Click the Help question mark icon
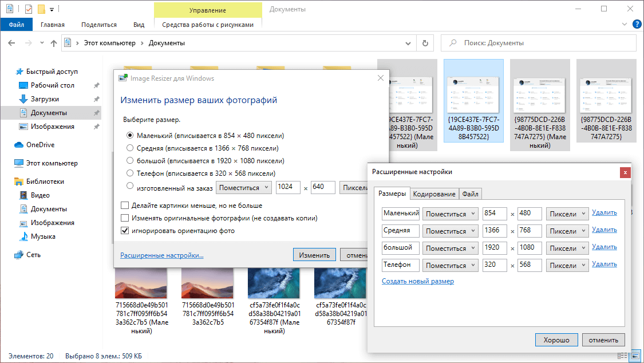 (x=637, y=24)
